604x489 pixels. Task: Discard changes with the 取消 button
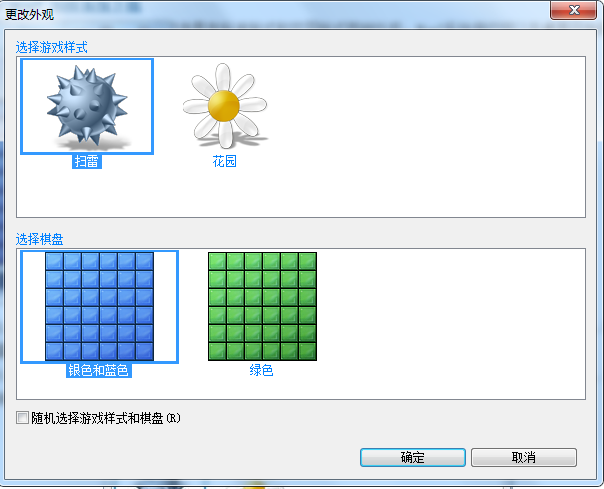(524, 457)
